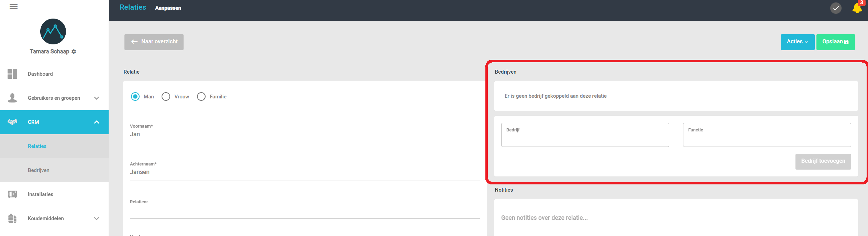Click the notities text area
Screen dimensions: 868x236
(676, 218)
